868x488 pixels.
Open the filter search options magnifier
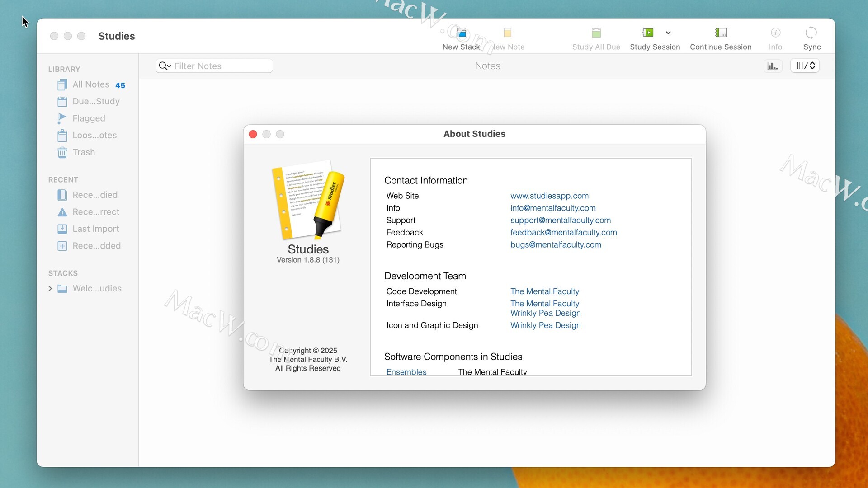165,66
